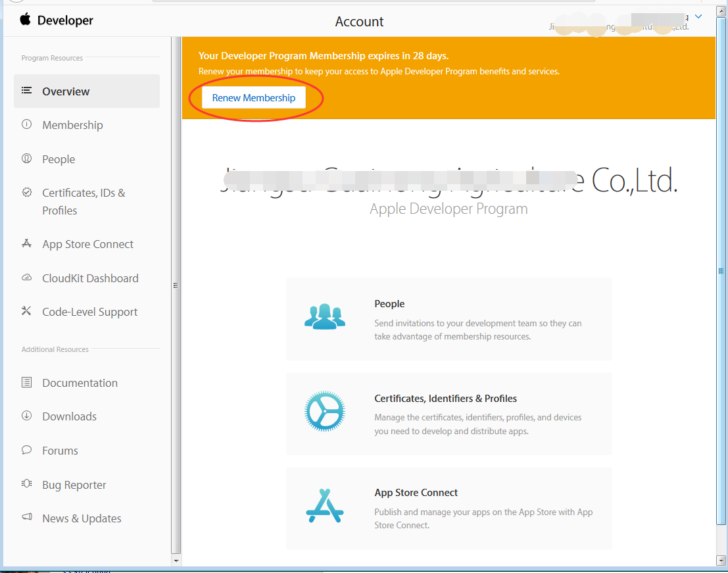Click the CloudKit Dashboard cloud icon
The image size is (728, 573).
(x=27, y=278)
